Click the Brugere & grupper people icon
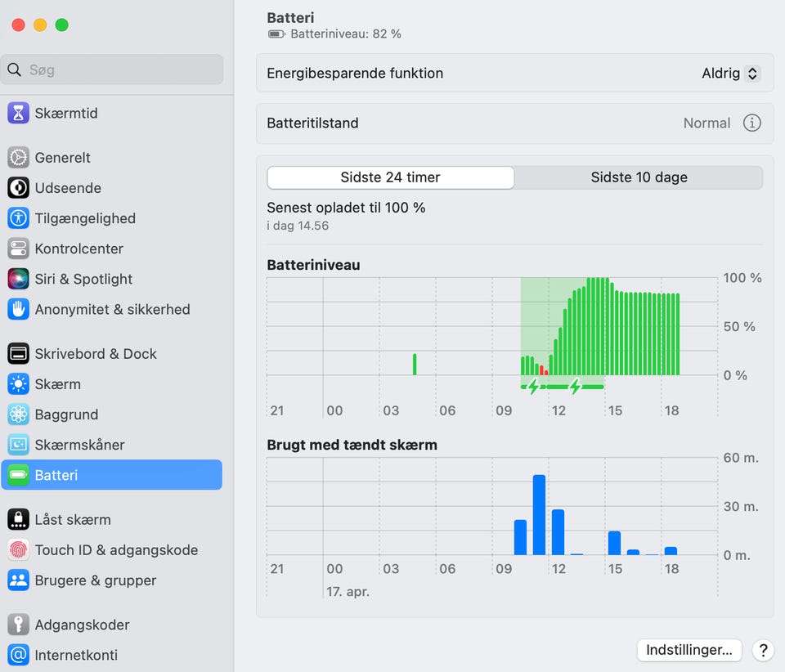 pyautogui.click(x=19, y=580)
